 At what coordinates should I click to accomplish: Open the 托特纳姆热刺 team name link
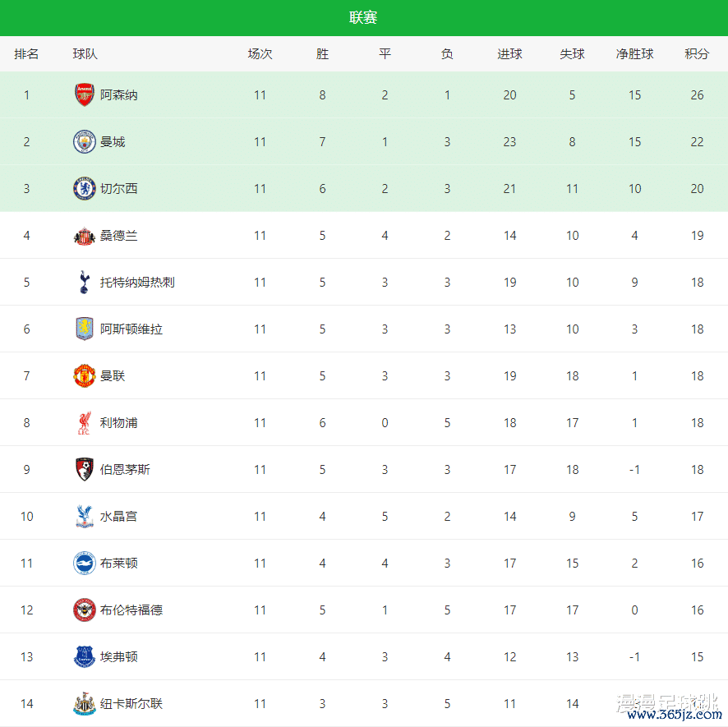pyautogui.click(x=137, y=283)
